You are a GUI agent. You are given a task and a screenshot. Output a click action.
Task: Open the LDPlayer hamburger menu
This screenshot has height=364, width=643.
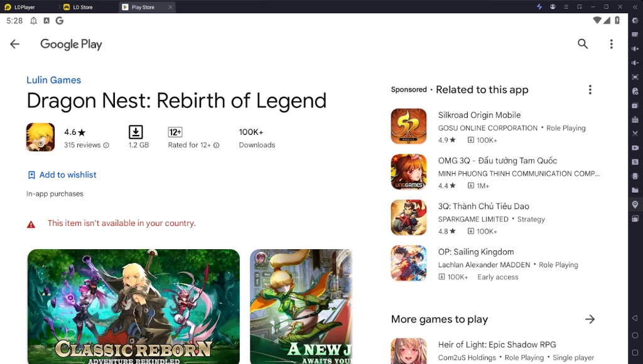566,6
